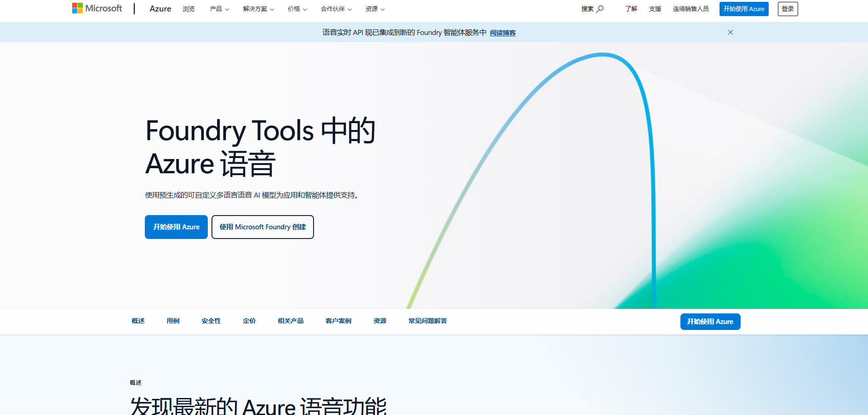Click the Foundry Tools 中的 Azure 语音 heading
Viewport: 868px width, 415px height.
tap(260, 147)
